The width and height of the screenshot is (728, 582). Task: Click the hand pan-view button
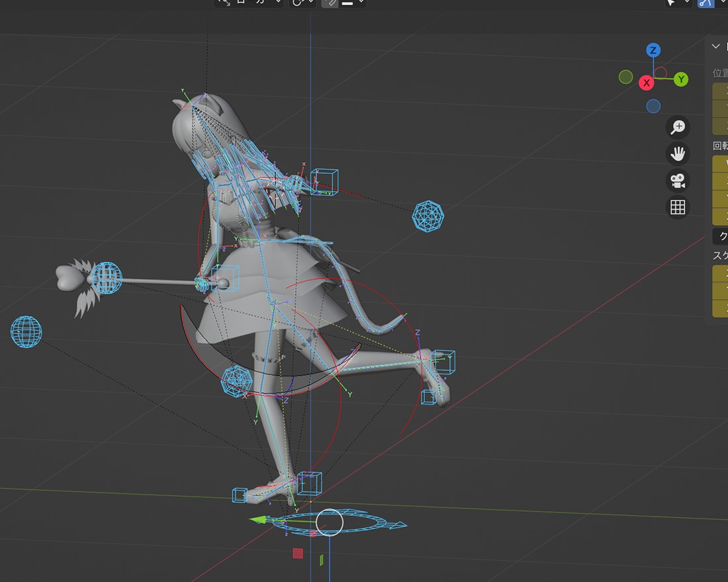pos(678,153)
